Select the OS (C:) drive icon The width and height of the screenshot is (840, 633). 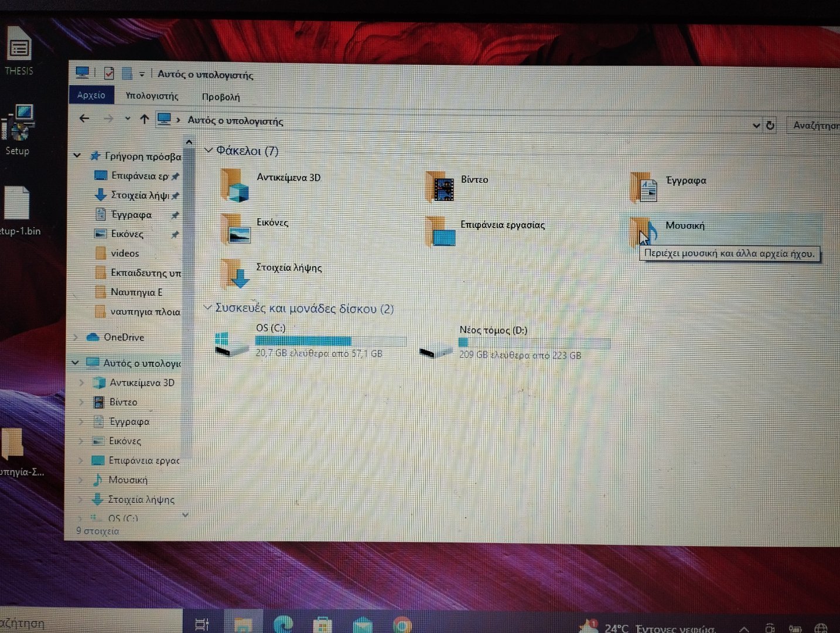pyautogui.click(x=232, y=343)
